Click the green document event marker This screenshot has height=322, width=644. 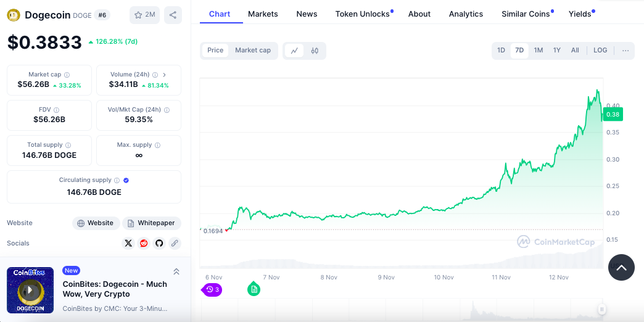(254, 289)
